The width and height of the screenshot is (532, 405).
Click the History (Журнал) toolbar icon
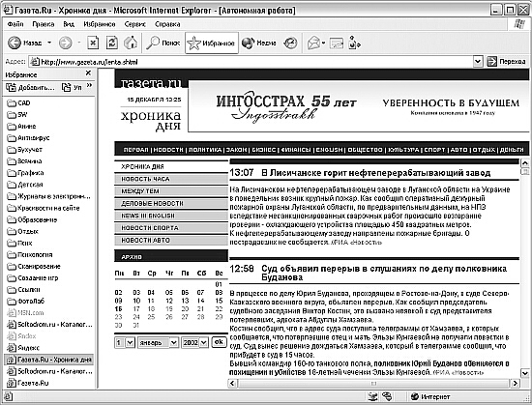pos(290,43)
